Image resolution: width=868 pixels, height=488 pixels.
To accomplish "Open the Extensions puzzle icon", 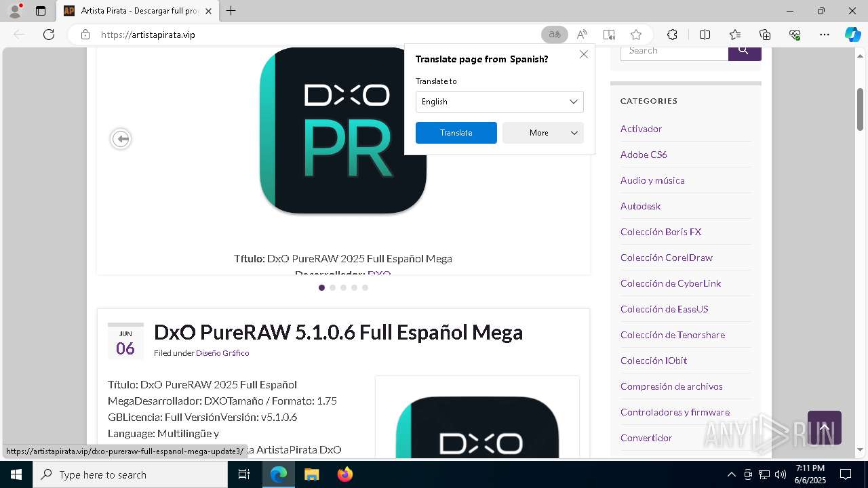I will point(672,35).
